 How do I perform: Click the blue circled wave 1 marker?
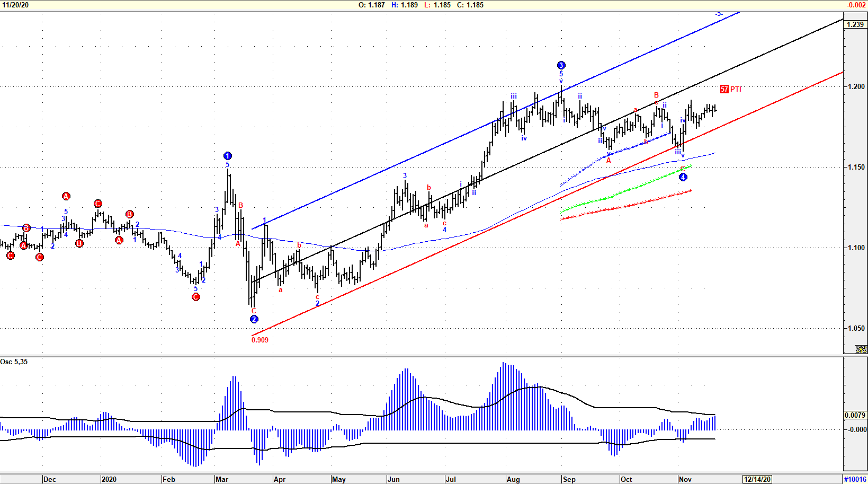coord(228,156)
